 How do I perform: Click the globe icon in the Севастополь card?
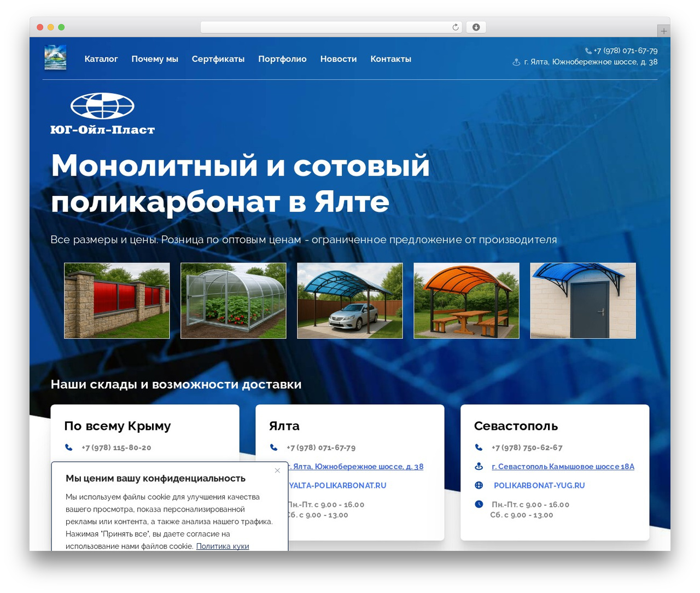click(479, 485)
